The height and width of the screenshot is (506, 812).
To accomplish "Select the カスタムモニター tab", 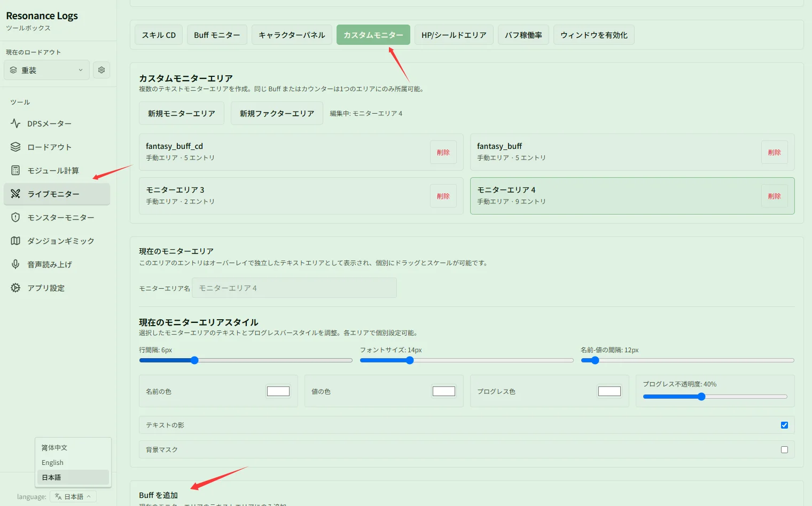I will [x=373, y=35].
